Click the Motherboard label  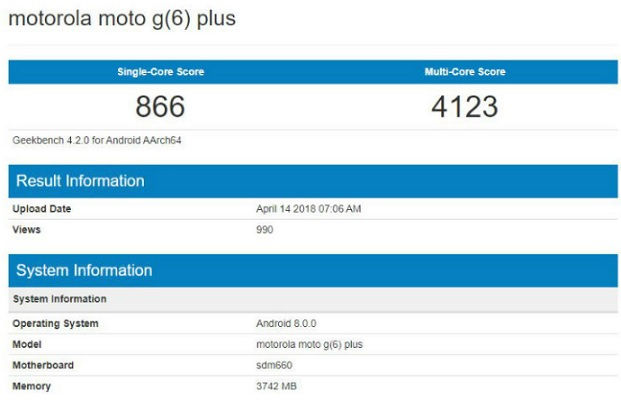point(43,365)
